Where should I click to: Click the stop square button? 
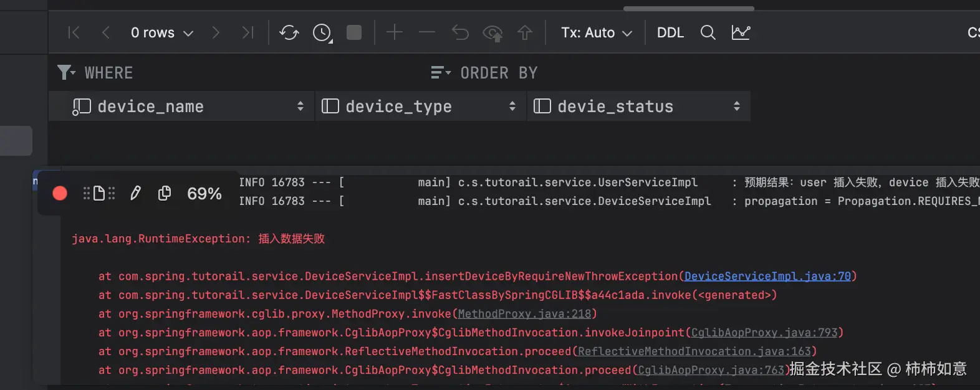[354, 32]
